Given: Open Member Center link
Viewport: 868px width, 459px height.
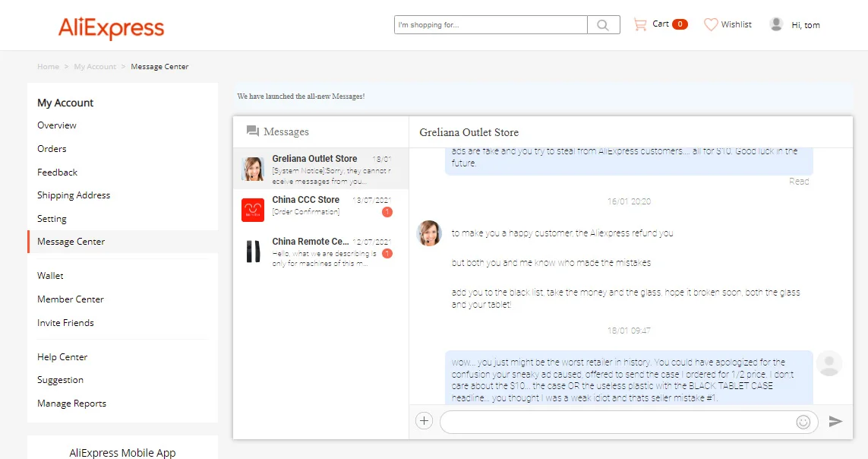Looking at the screenshot, I should [71, 299].
